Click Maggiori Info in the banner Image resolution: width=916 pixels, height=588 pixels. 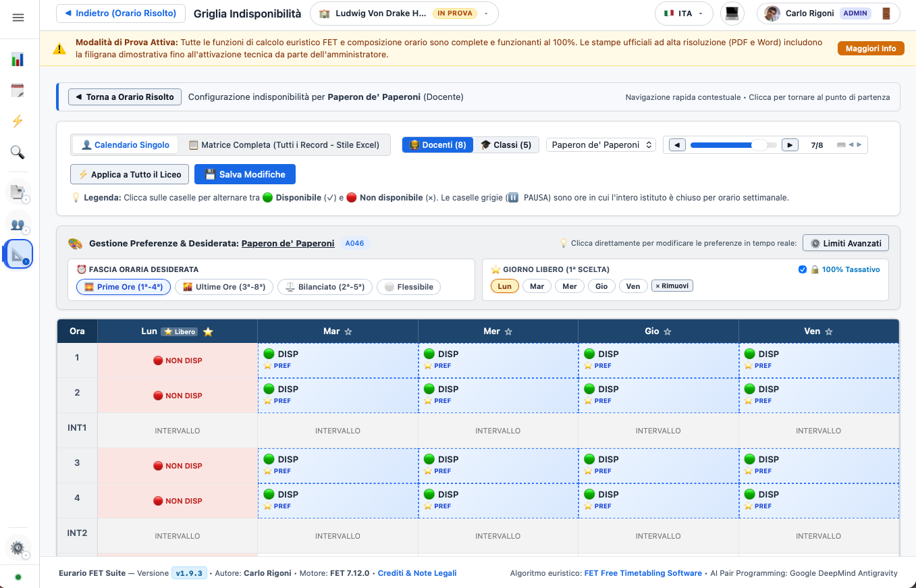pos(871,49)
